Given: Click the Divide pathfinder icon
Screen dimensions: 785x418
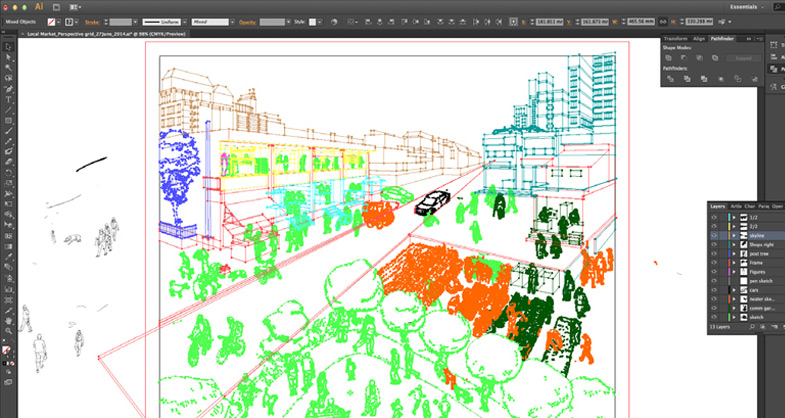Looking at the screenshot, I should click(x=670, y=79).
